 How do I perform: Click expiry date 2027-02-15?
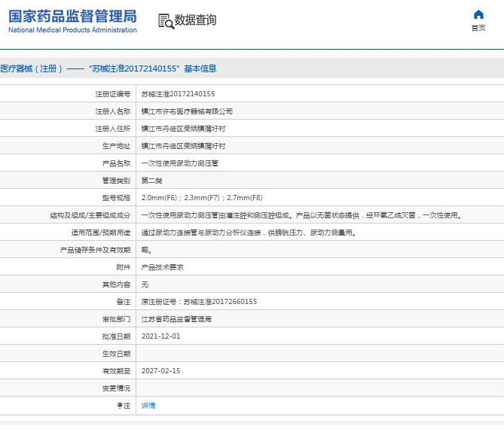[160, 371]
